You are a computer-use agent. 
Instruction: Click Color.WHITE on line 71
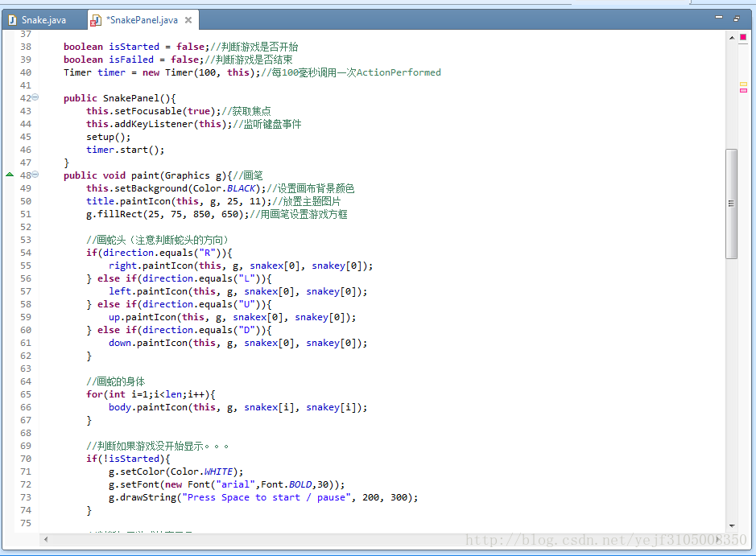[201, 472]
